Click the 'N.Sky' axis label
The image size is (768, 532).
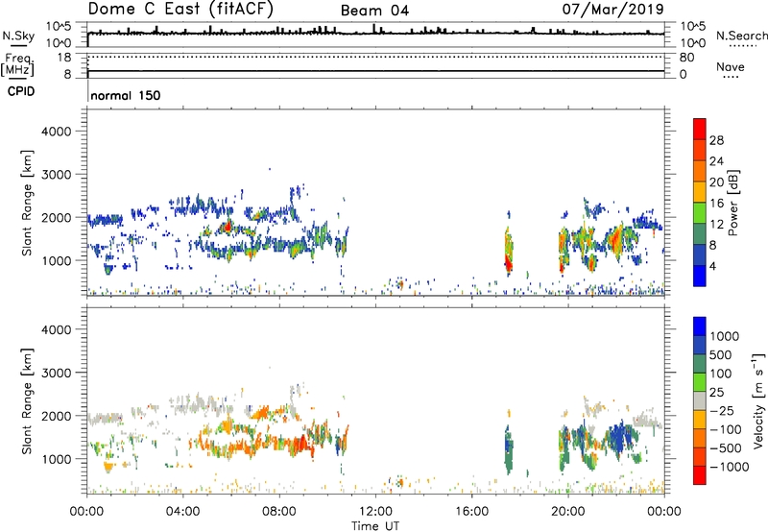(18, 36)
